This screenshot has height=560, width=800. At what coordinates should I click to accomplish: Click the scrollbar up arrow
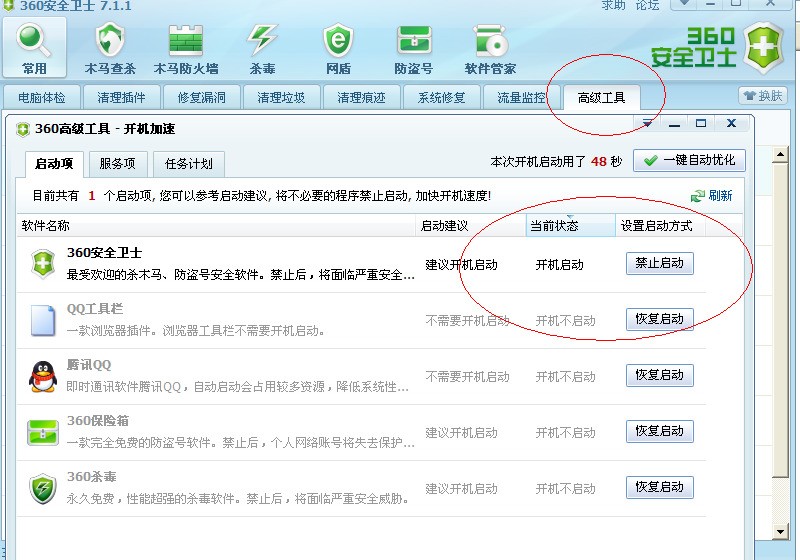[780, 155]
